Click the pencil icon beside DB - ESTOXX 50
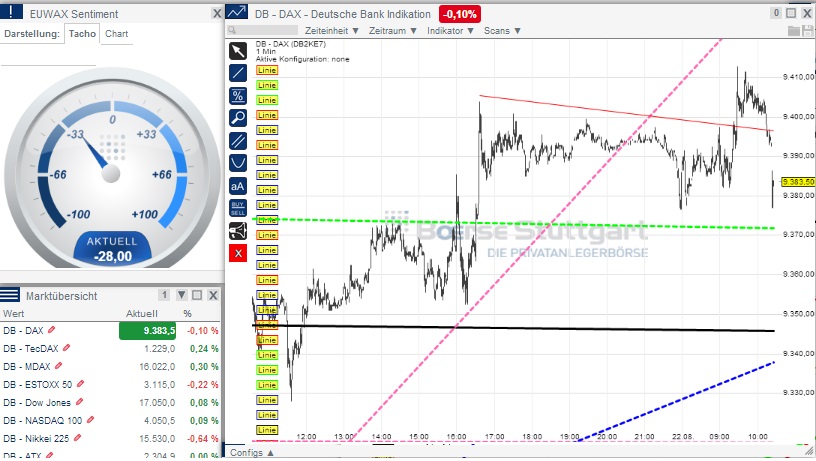The height and width of the screenshot is (461, 816). pyautogui.click(x=80, y=384)
